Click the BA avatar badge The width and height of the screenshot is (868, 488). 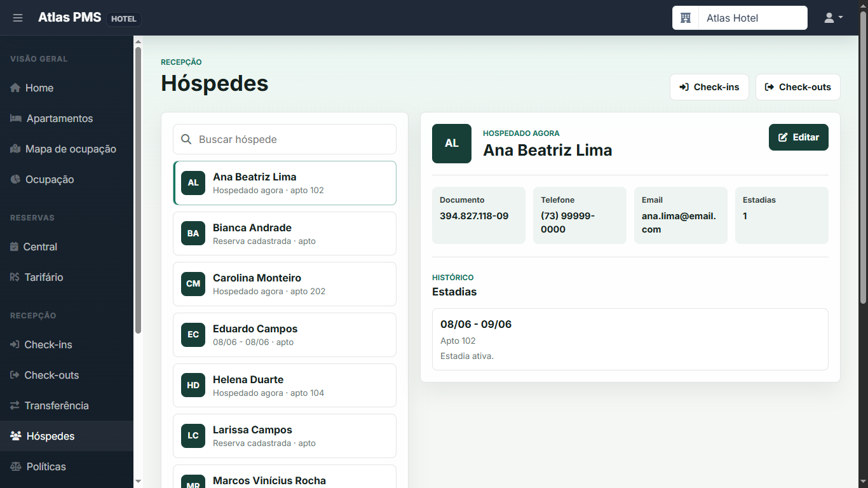point(193,233)
